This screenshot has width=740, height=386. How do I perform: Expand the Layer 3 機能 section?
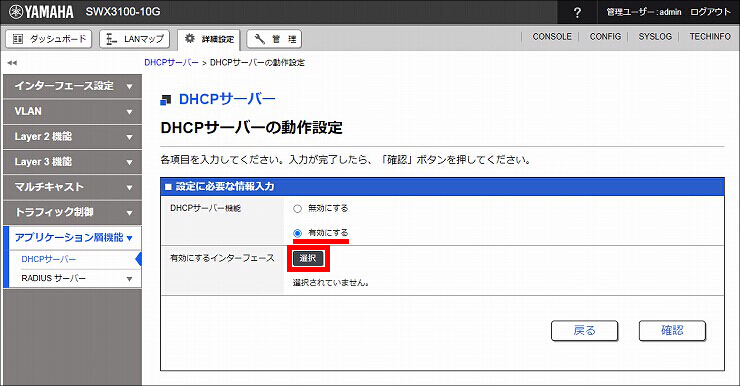(72, 162)
